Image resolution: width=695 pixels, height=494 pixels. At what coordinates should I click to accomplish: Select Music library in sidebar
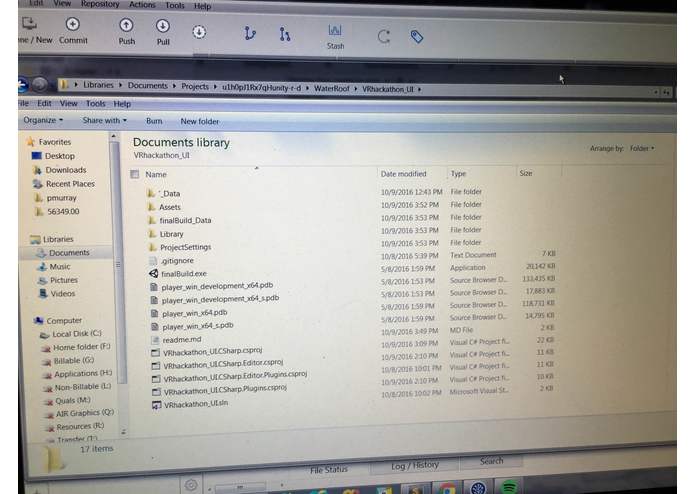60,266
